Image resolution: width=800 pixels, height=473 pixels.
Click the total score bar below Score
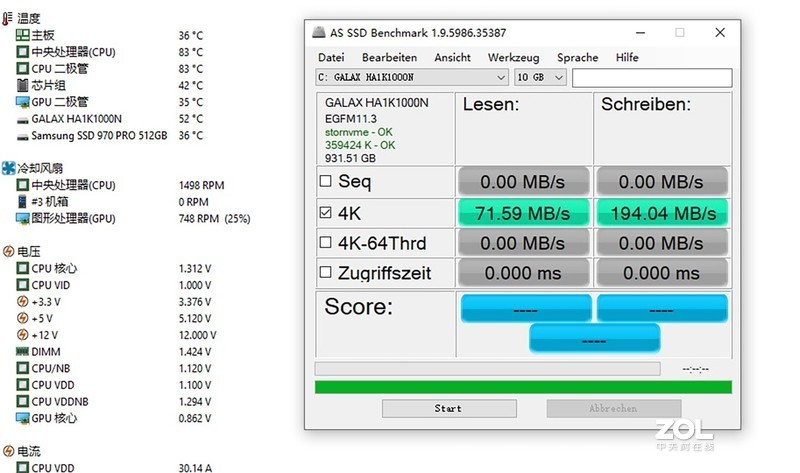pyautogui.click(x=594, y=339)
